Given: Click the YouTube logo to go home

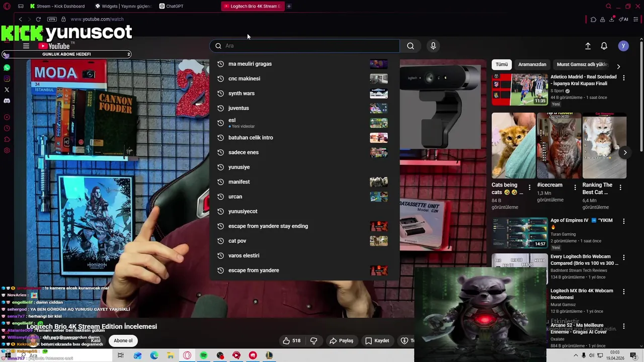Looking at the screenshot, I should pos(54,46).
